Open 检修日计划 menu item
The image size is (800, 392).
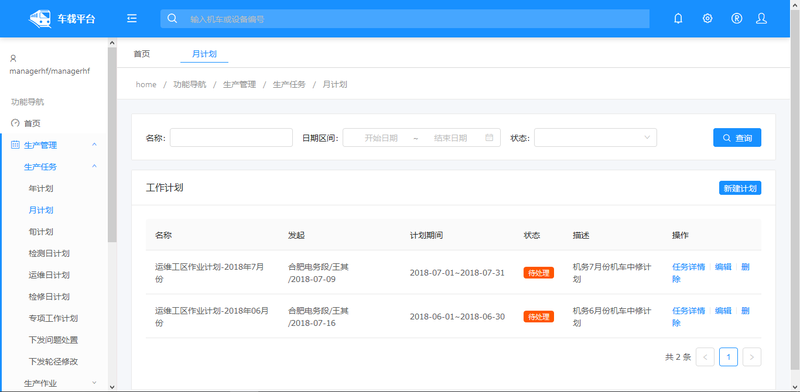click(x=49, y=297)
